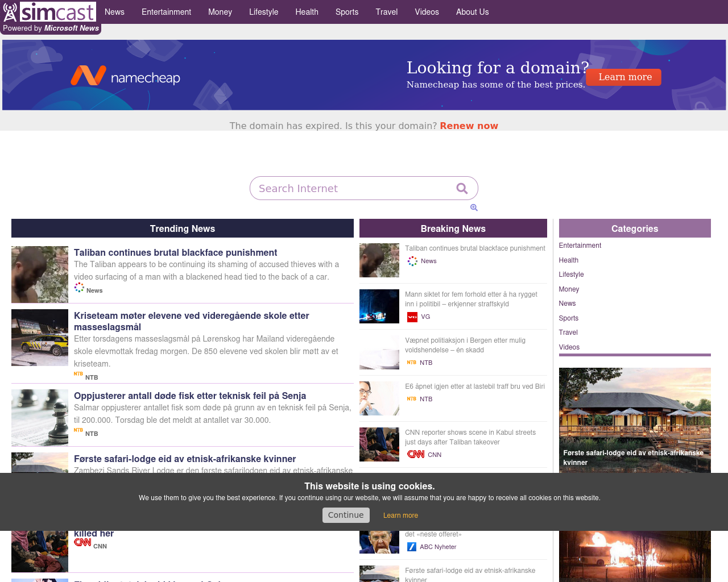
Task: Click the Breaking News header
Action: [x=453, y=228]
